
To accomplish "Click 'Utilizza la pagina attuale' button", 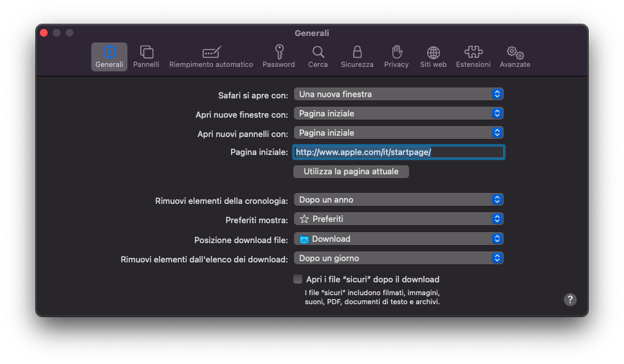I will pyautogui.click(x=351, y=172).
